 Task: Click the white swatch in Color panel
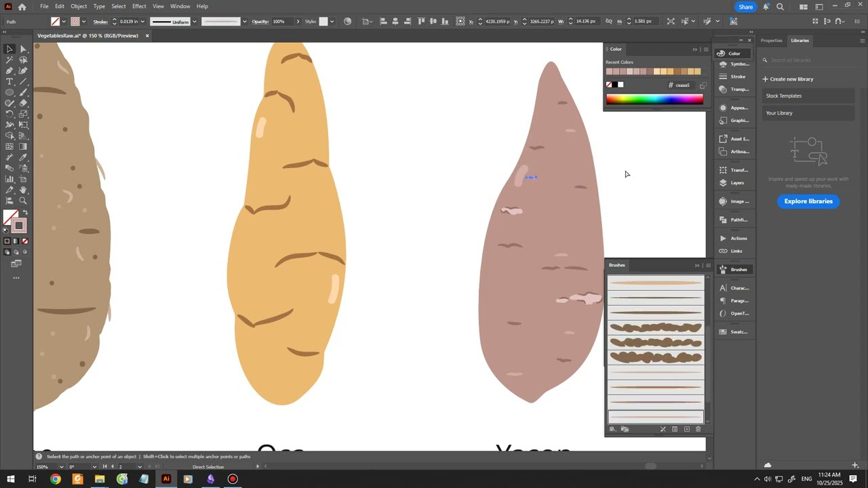(x=620, y=85)
